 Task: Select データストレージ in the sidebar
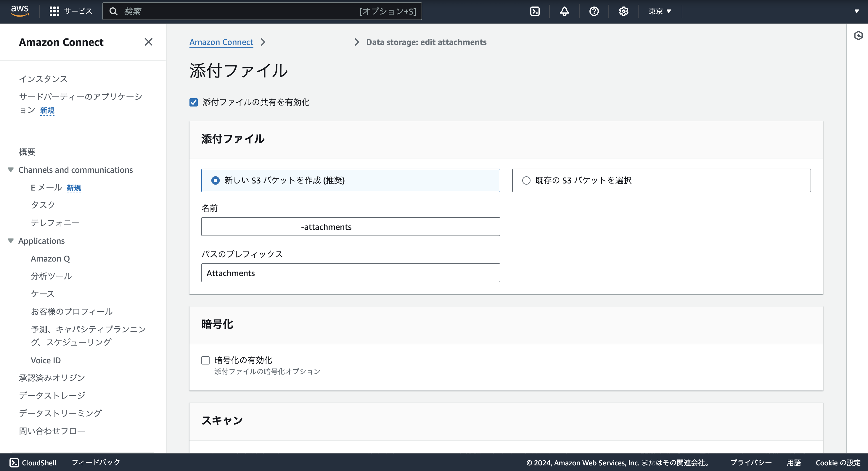point(52,395)
